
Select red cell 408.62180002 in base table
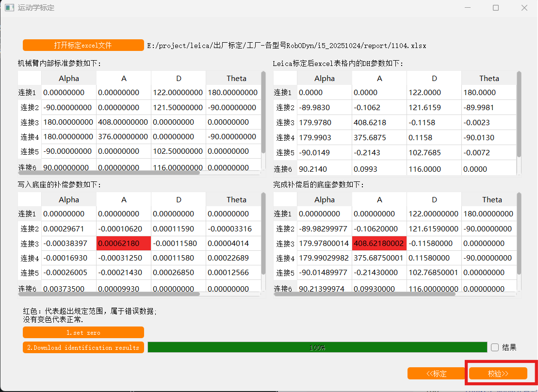tap(379, 244)
